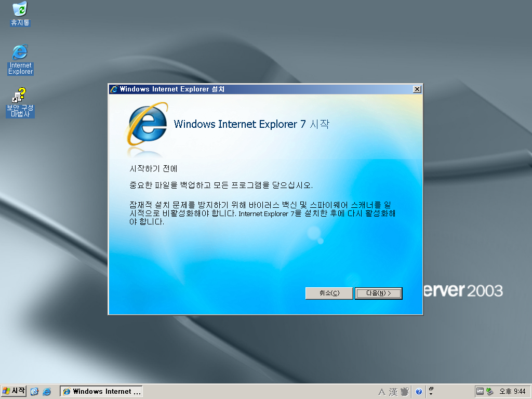Select the 휴지통 recycle bin desktop icon
This screenshot has width=532, height=399.
(20, 14)
